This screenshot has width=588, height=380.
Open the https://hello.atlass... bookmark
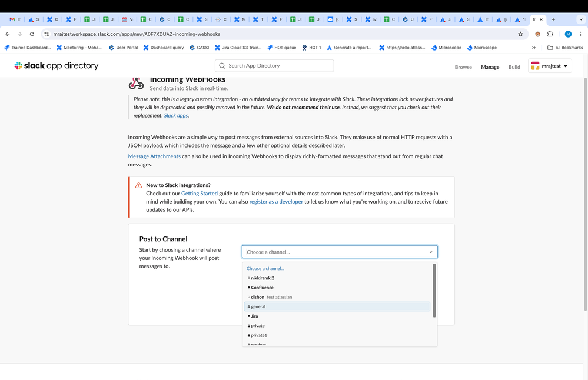pos(402,48)
